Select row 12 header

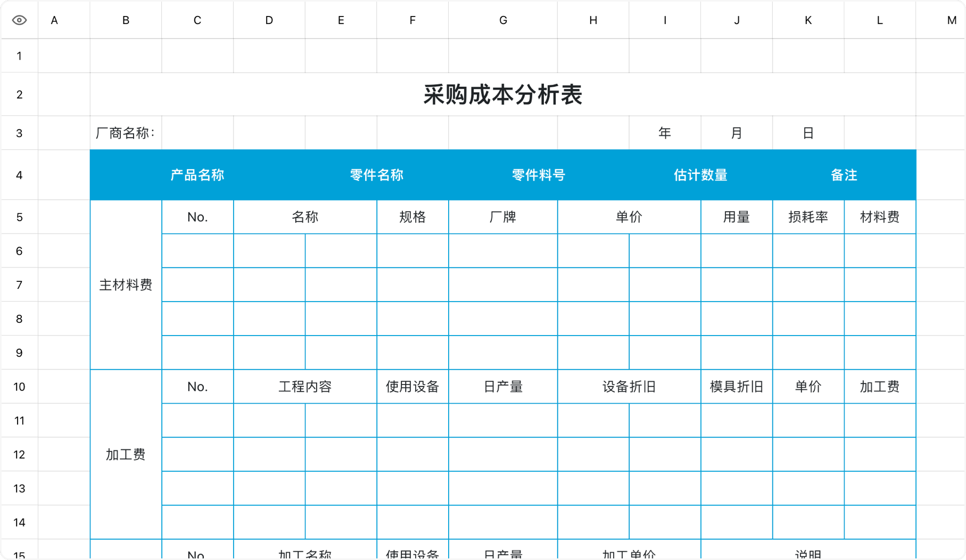point(19,455)
